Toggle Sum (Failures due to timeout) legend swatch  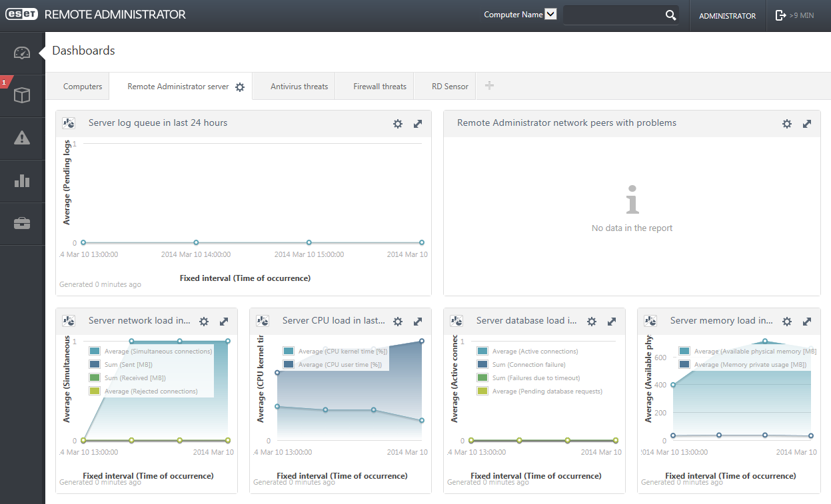coord(482,378)
